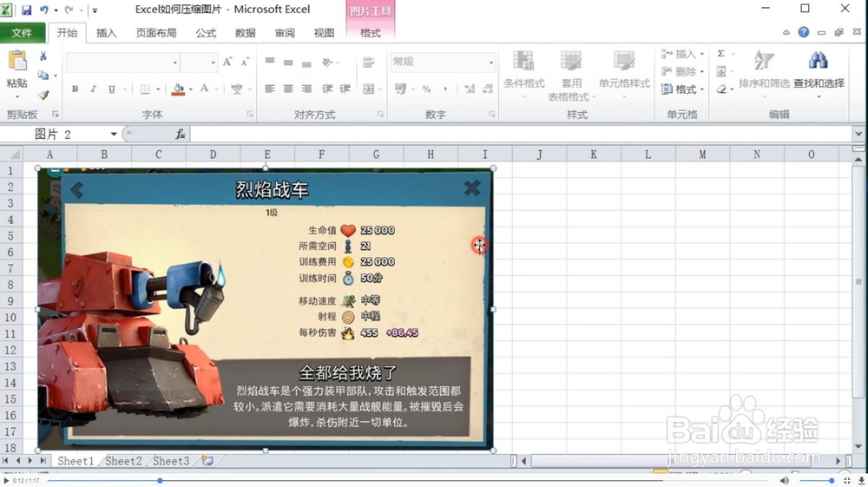Toggle italic formatting

pos(93,89)
